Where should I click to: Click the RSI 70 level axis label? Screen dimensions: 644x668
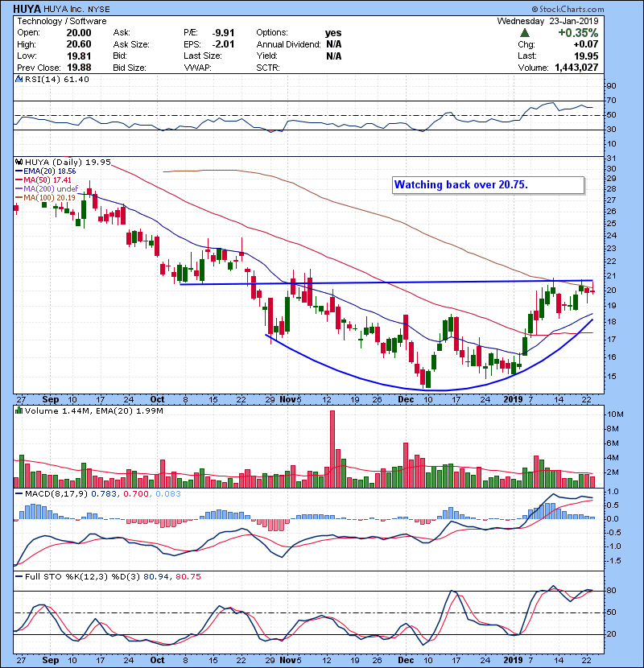[x=611, y=101]
